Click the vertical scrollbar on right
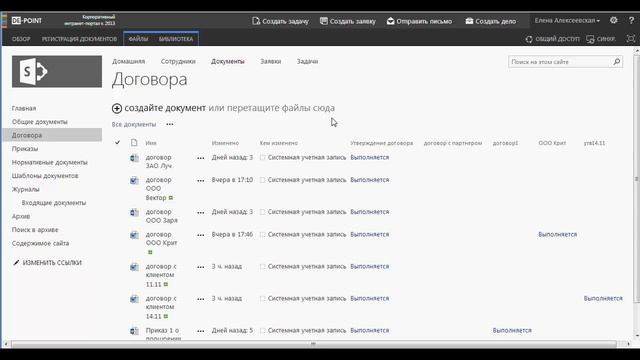Image resolution: width=640 pixels, height=360 pixels. click(636, 179)
